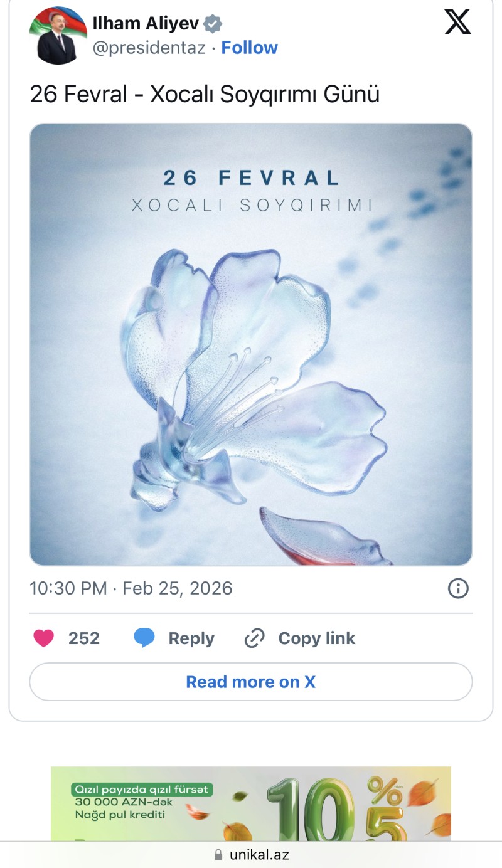The image size is (502, 868).
Task: Open the Nağd pul krediti ad banner
Action: click(251, 804)
